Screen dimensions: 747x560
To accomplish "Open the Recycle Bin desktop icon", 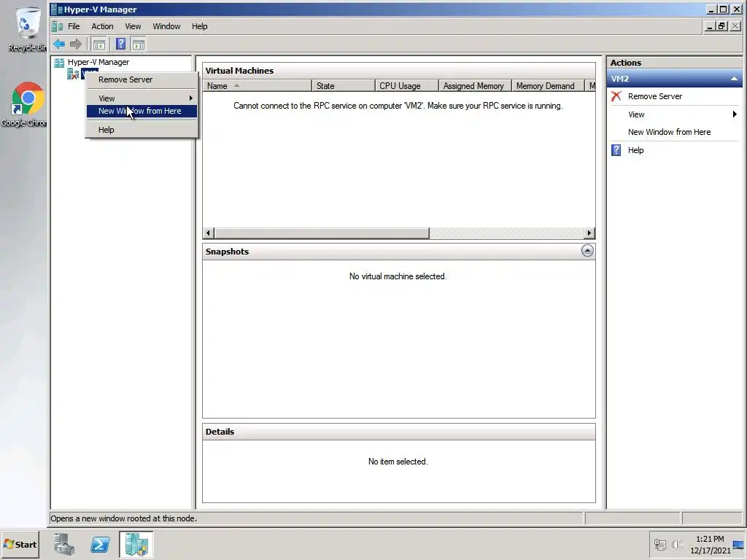I will point(27,28).
